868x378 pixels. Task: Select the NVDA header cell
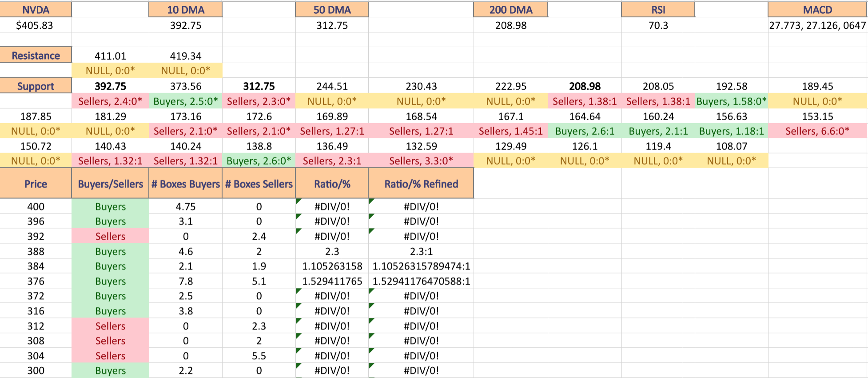(36, 9)
